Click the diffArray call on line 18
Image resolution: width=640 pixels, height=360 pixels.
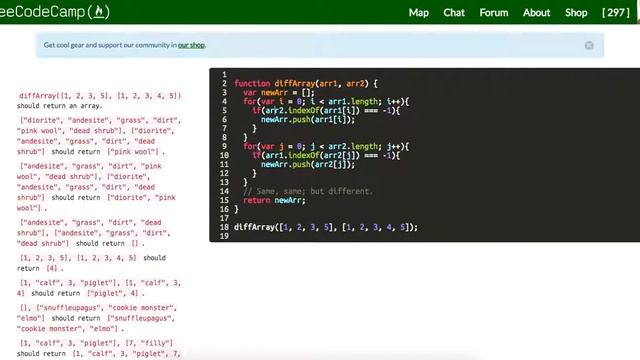(x=326, y=227)
